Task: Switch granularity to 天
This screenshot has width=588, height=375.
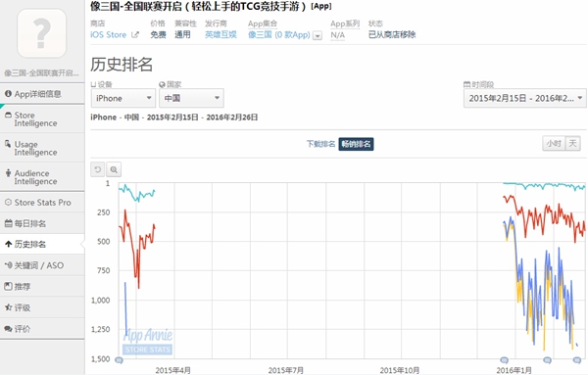Action: [572, 144]
